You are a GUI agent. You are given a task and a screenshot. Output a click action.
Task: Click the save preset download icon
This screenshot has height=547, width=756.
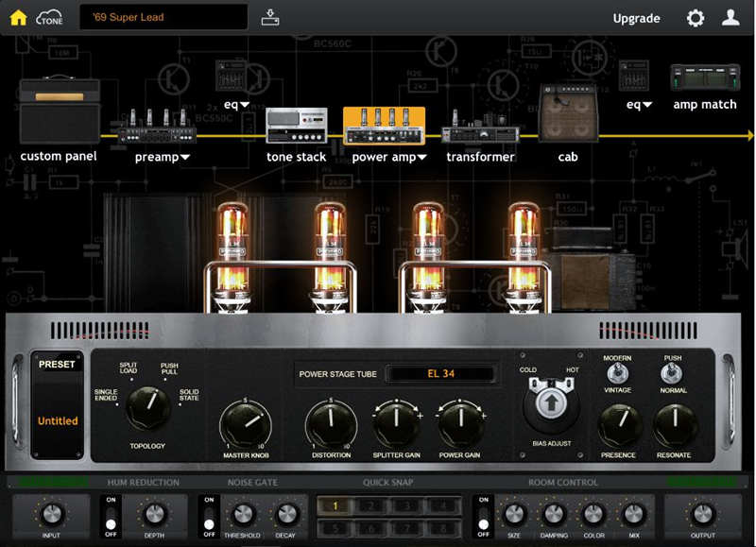pyautogui.click(x=270, y=17)
